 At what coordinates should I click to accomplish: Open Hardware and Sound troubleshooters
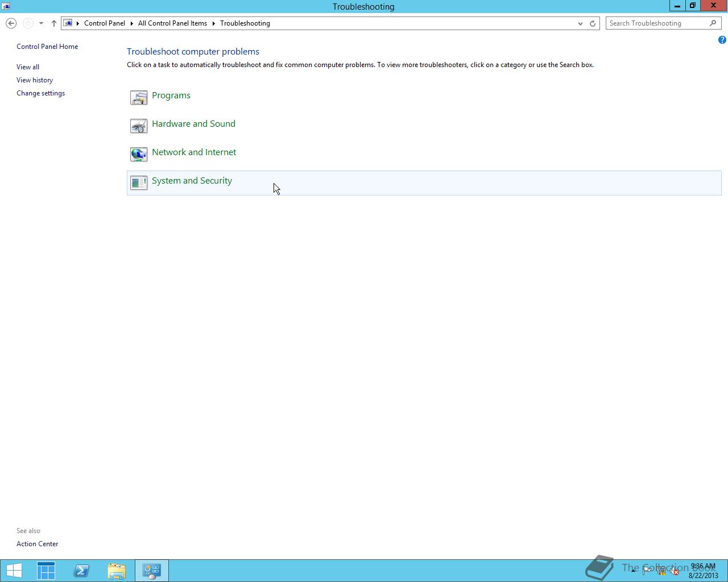(193, 124)
